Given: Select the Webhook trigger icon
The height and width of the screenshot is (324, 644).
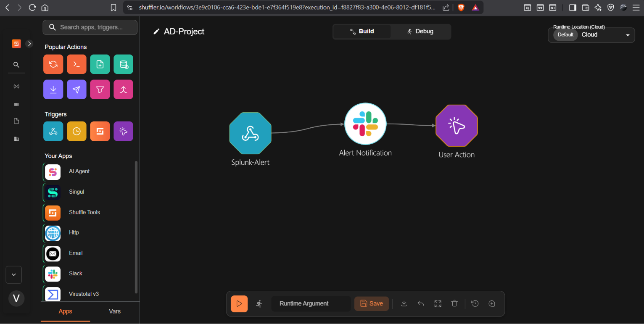Looking at the screenshot, I should (x=53, y=131).
